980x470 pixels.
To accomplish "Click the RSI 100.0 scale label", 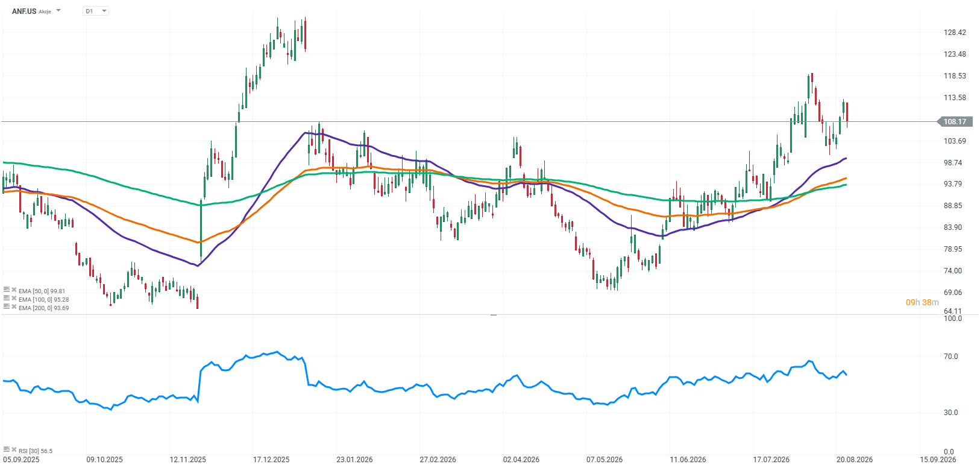I will (x=953, y=319).
